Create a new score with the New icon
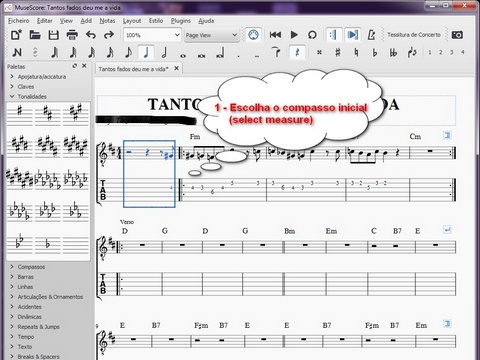 click(x=16, y=35)
